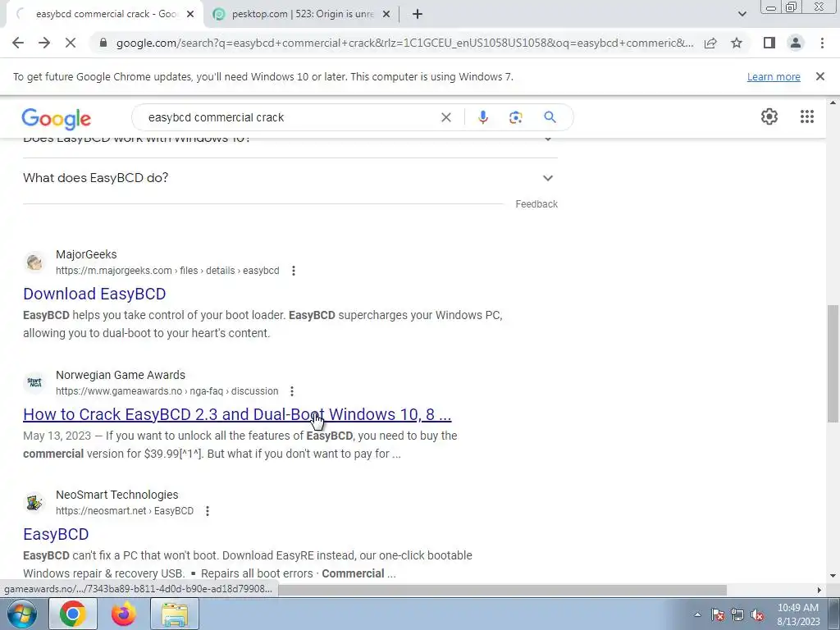Go forward with the arrow button
Image resolution: width=840 pixels, height=630 pixels.
pos(44,43)
